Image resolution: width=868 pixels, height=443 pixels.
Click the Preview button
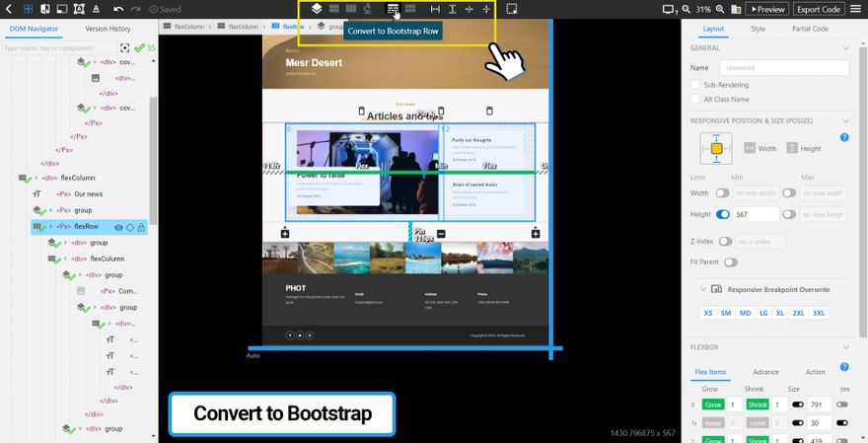coord(766,9)
